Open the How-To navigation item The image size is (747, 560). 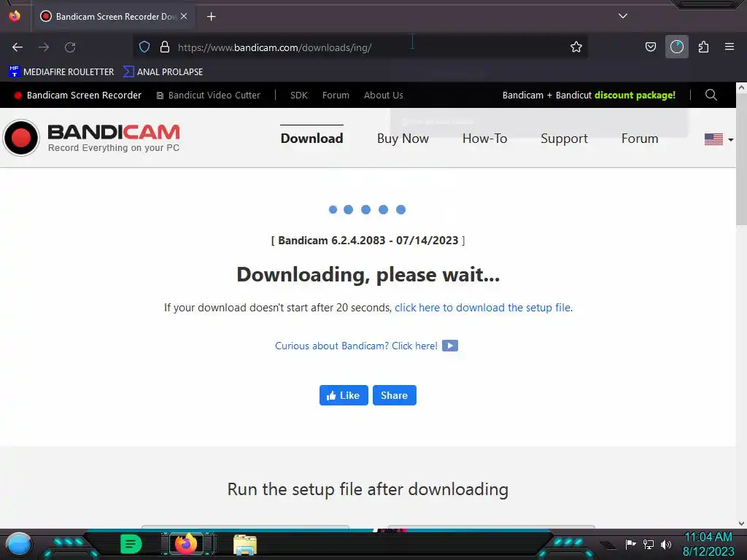coord(484,138)
